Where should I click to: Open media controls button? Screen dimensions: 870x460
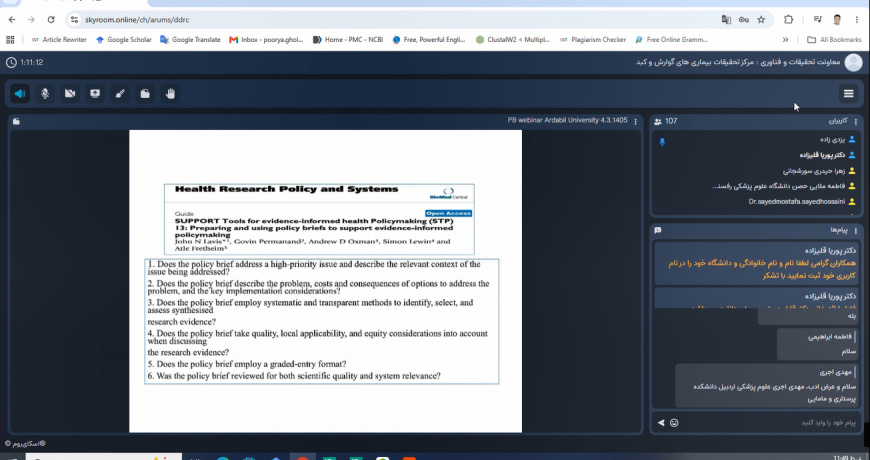coord(817,20)
